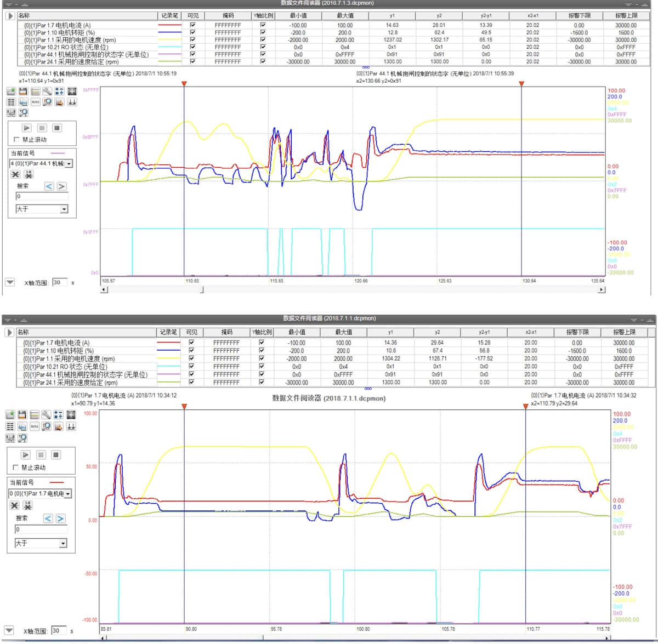Click the stop button in lower panel
The image size is (658, 644).
pos(56,455)
